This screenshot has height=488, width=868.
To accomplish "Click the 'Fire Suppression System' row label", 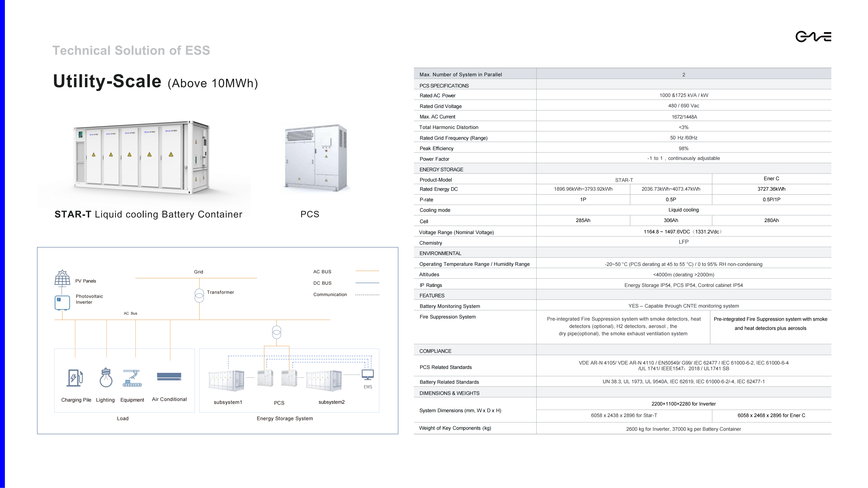I will pos(447,317).
